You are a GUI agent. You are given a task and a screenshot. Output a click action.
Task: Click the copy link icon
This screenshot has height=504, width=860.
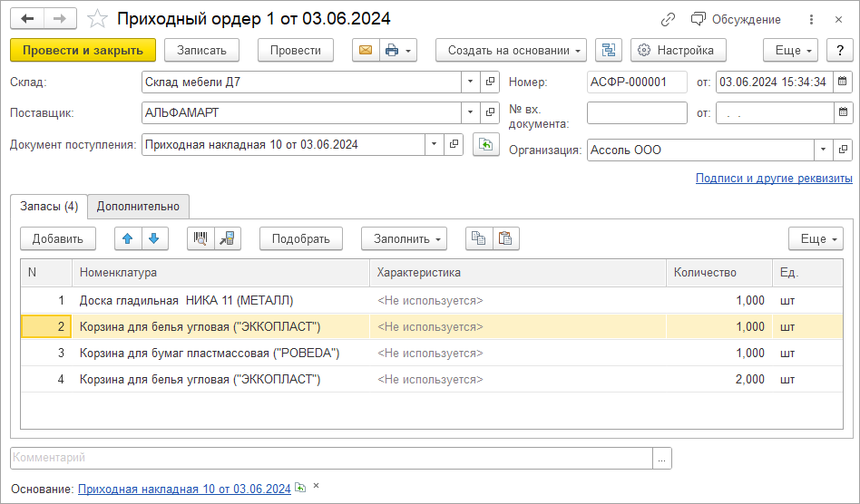[x=669, y=19]
